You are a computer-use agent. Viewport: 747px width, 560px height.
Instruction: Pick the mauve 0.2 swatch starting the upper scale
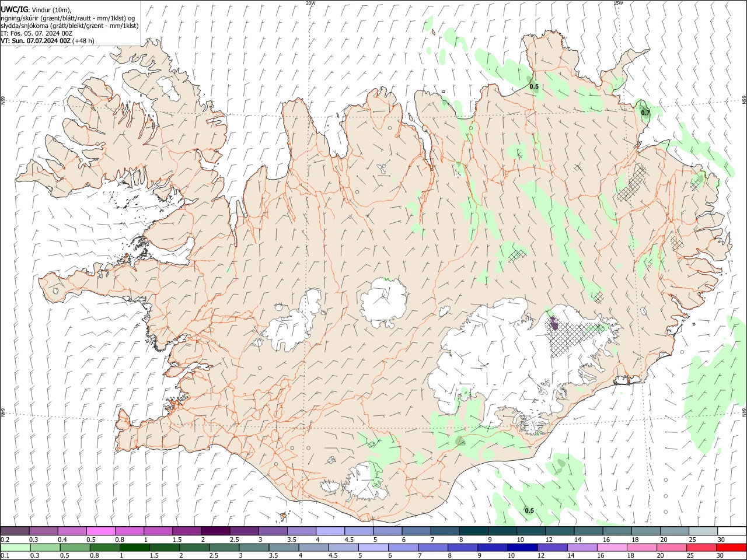point(15,531)
